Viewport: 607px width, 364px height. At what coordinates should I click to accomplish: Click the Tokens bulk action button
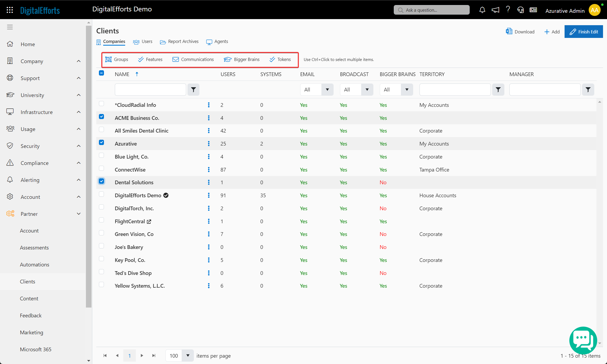[280, 59]
